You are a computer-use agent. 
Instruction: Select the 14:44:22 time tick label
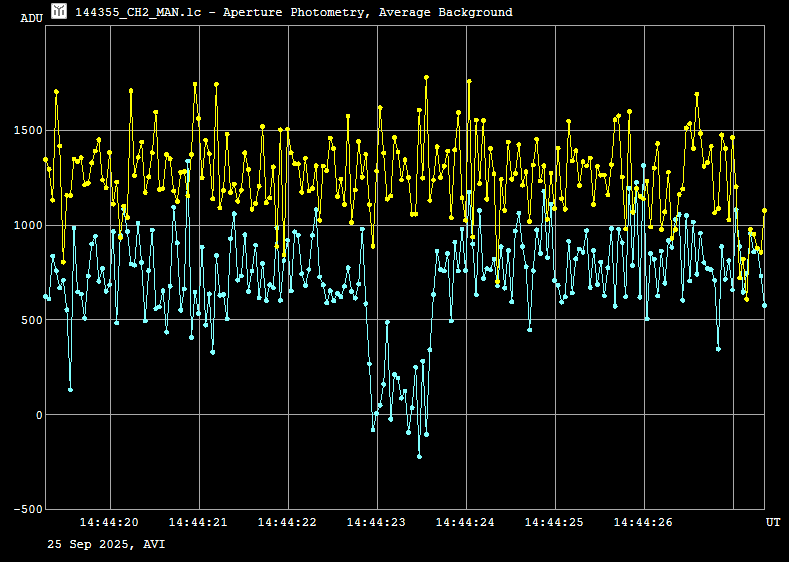point(287,522)
